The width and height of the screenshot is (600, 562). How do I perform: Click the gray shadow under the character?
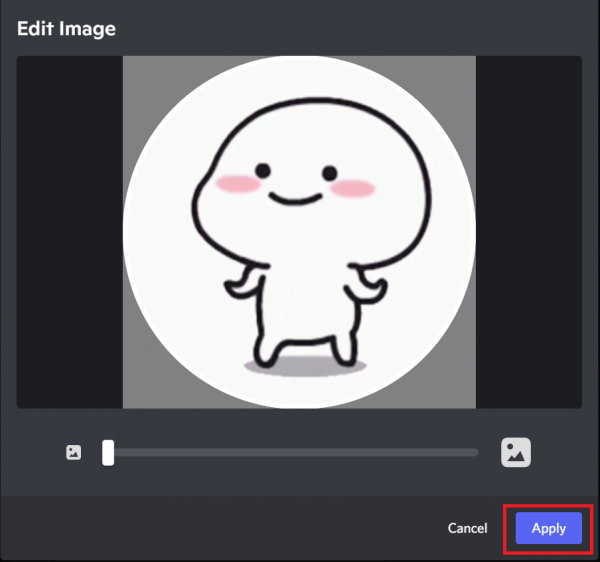coord(300,366)
